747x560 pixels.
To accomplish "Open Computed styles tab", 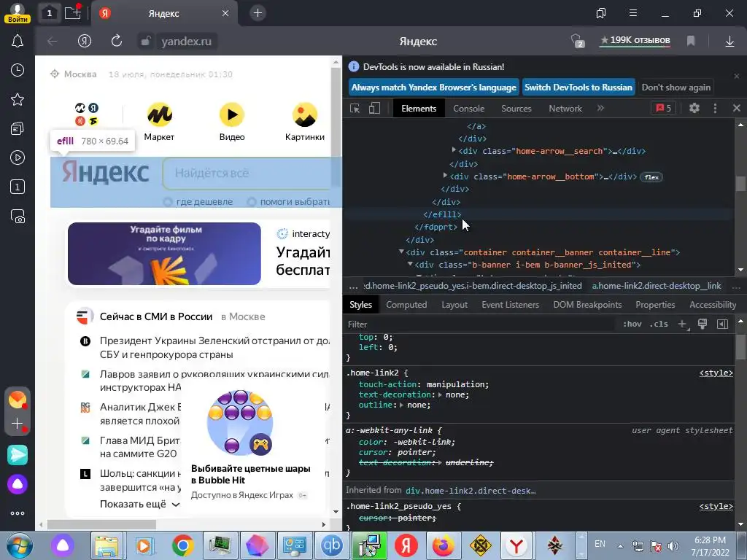I will [x=406, y=305].
